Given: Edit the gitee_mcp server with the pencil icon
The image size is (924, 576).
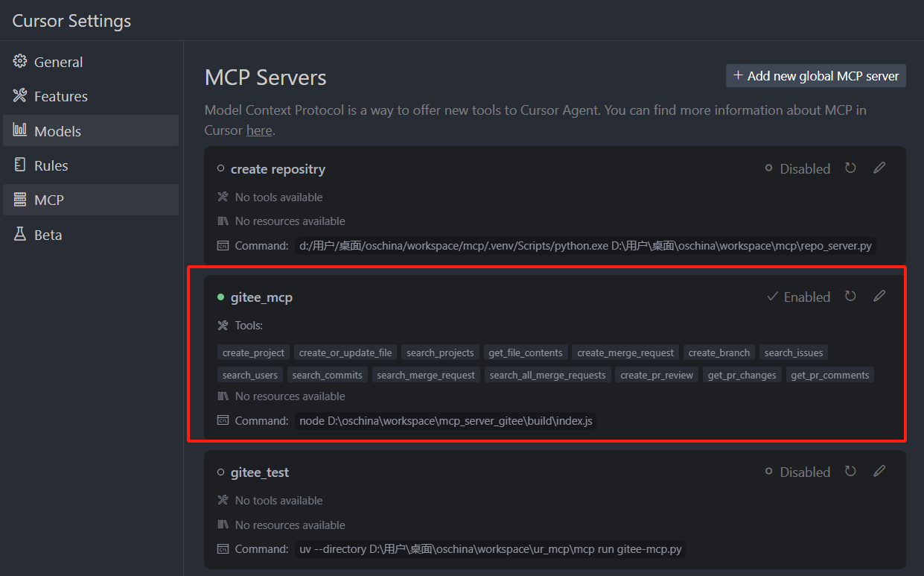Looking at the screenshot, I should pyautogui.click(x=879, y=296).
